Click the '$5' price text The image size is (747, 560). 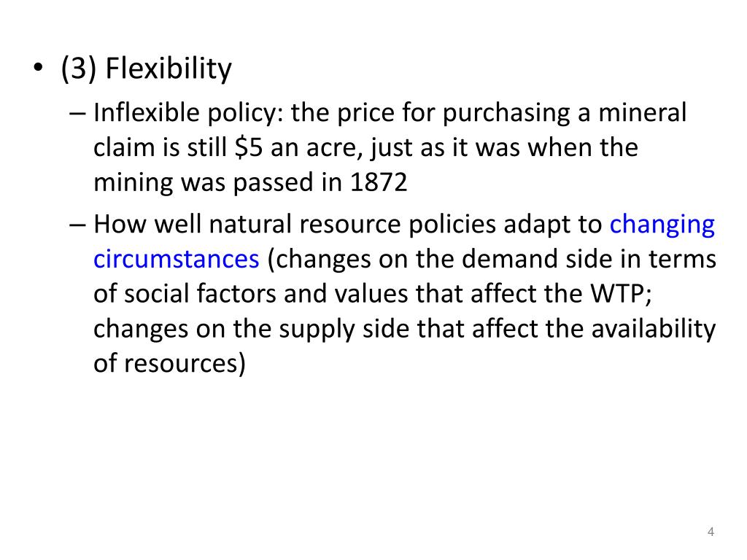(249, 147)
